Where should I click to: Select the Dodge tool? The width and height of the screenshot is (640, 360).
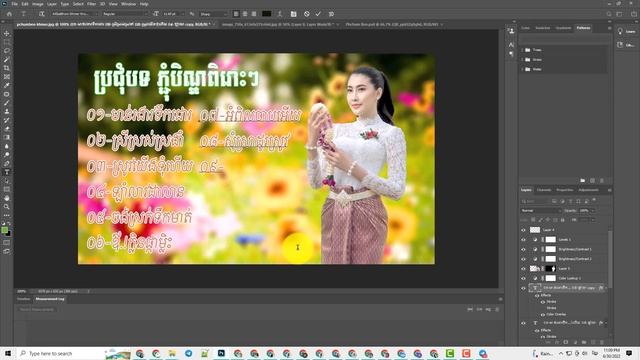pos(7,155)
